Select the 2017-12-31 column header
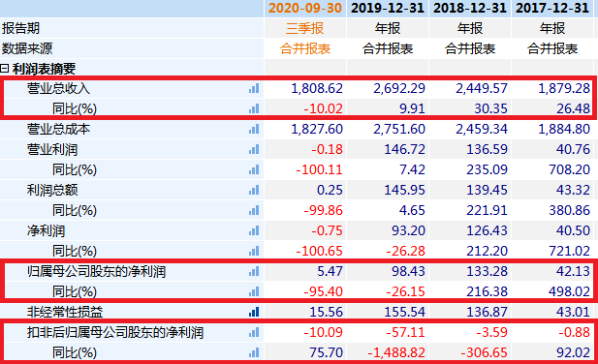The height and width of the screenshot is (364, 598). (552, 8)
